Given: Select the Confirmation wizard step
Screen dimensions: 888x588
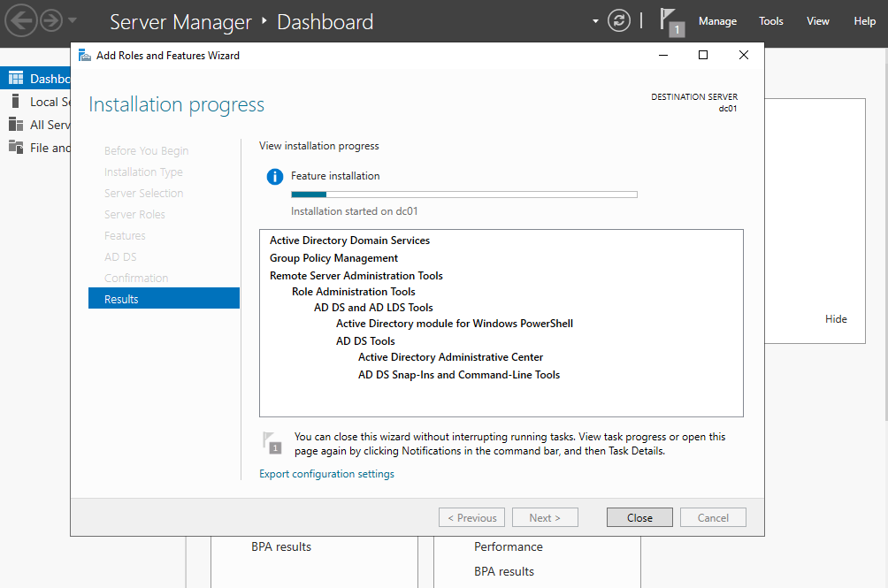Looking at the screenshot, I should pos(136,278).
